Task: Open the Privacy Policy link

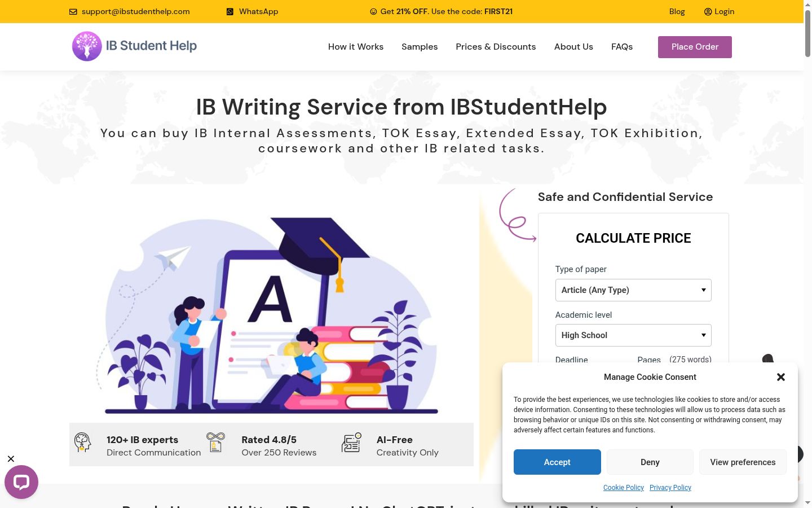Action: coord(670,488)
